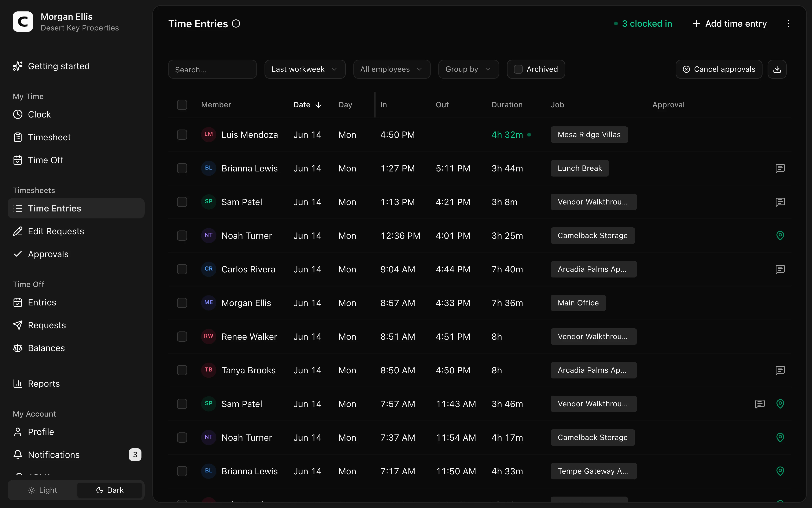The width and height of the screenshot is (812, 508).
Task: Open the note icon on Brianna Lewis 1:27 PM row
Action: (x=780, y=168)
